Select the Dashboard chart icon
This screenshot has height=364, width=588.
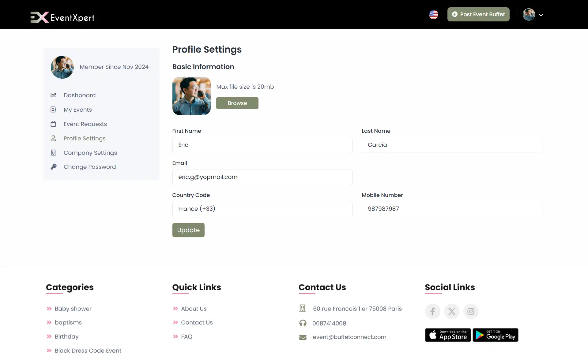(x=54, y=95)
